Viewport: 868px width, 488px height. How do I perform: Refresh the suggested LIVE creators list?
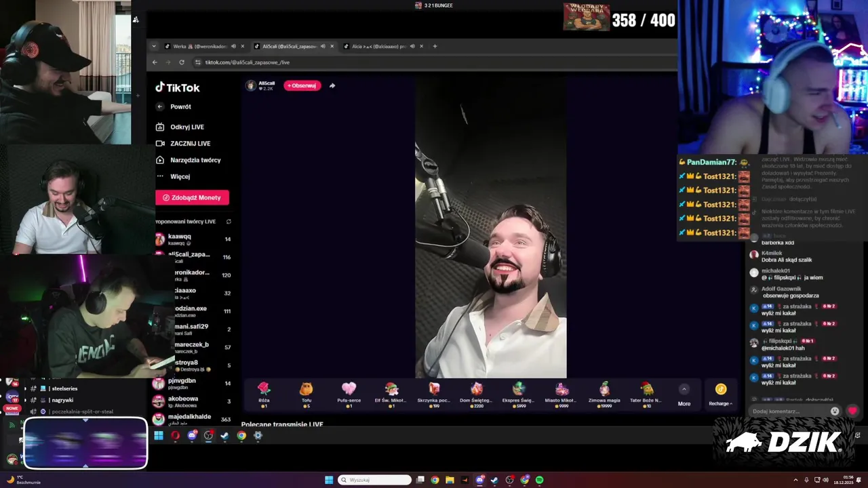[229, 222]
